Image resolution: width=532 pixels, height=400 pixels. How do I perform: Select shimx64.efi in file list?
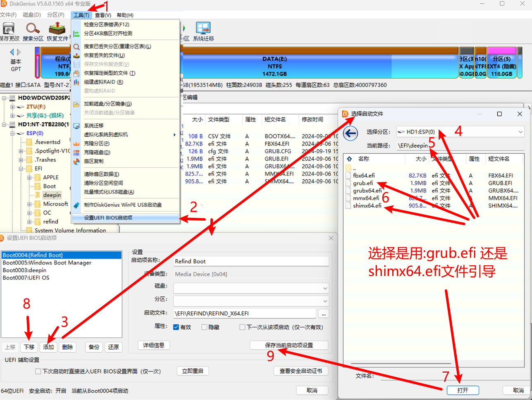pyautogui.click(x=367, y=206)
